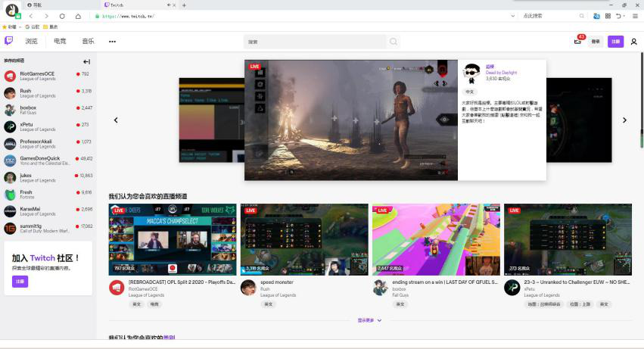This screenshot has width=644, height=349.
Task: Click the magnifier button in Twitch search box
Action: click(x=394, y=42)
